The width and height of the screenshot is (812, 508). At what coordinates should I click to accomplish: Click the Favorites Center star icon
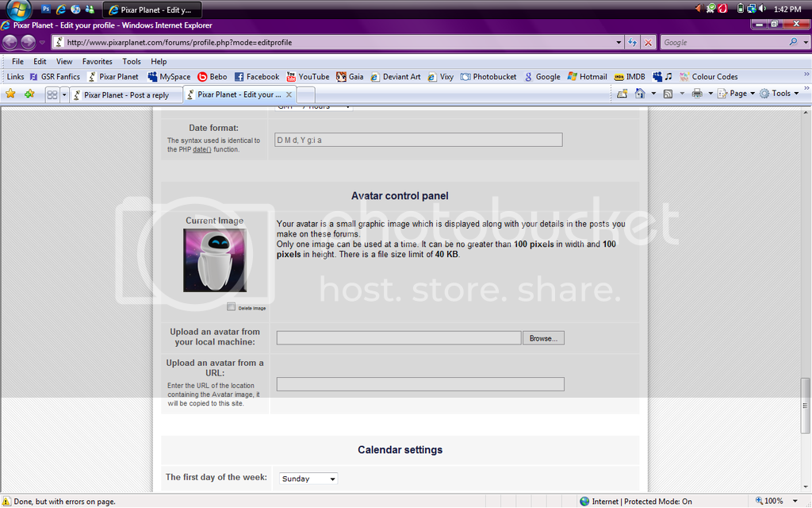(x=10, y=94)
